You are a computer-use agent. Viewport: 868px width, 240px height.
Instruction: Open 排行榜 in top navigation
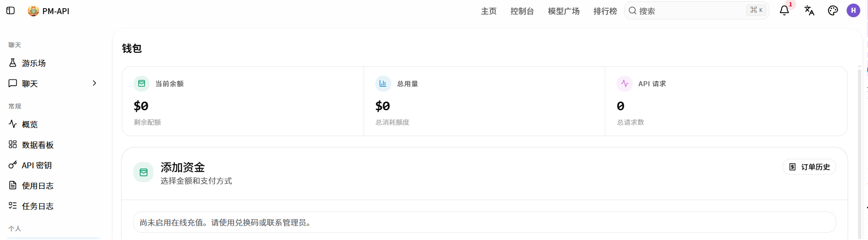[605, 11]
